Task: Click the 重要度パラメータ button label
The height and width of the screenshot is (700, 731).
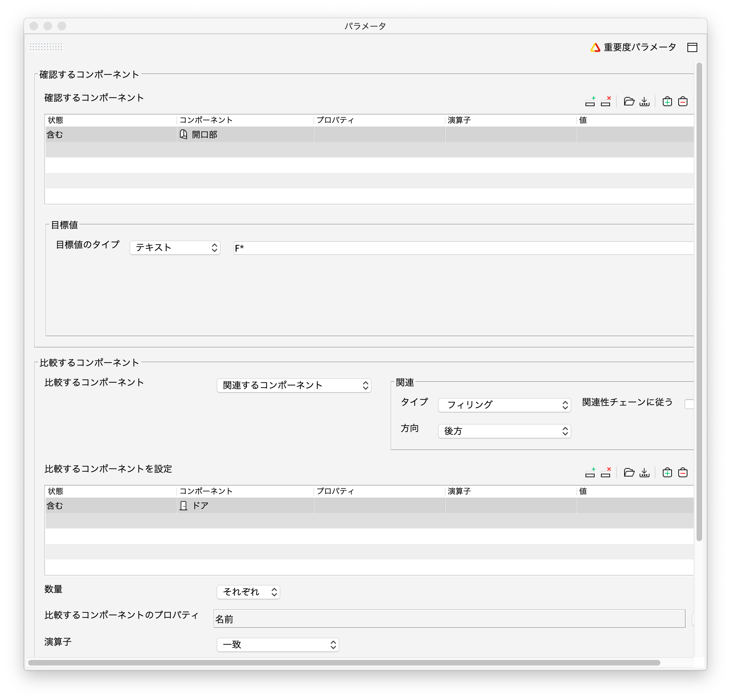Action: (x=640, y=47)
